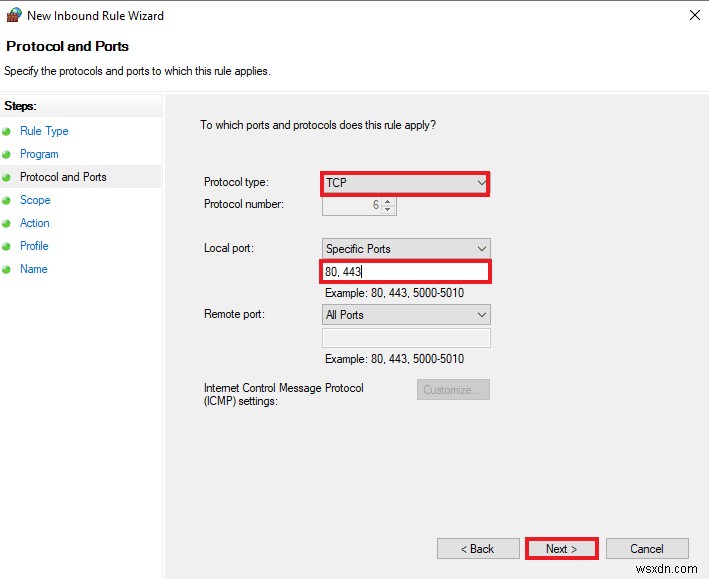Close the New Inbound Rule Wizard window

695,15
